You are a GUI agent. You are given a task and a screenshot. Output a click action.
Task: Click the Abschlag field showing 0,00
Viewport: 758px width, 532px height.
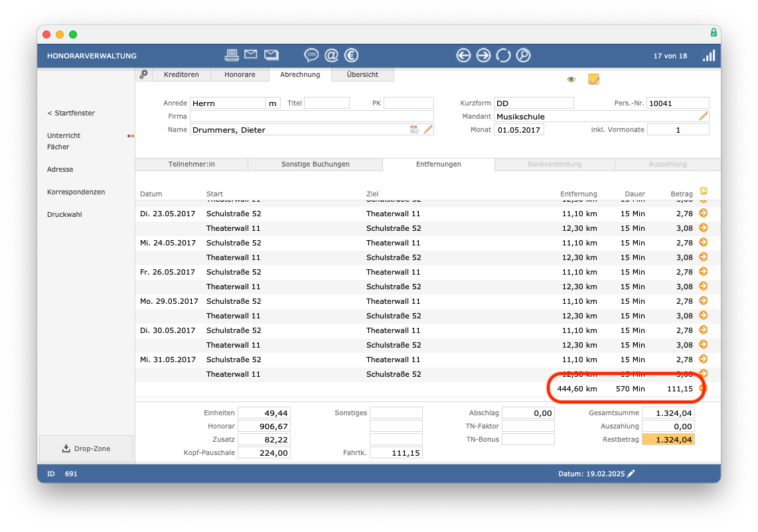(528, 413)
